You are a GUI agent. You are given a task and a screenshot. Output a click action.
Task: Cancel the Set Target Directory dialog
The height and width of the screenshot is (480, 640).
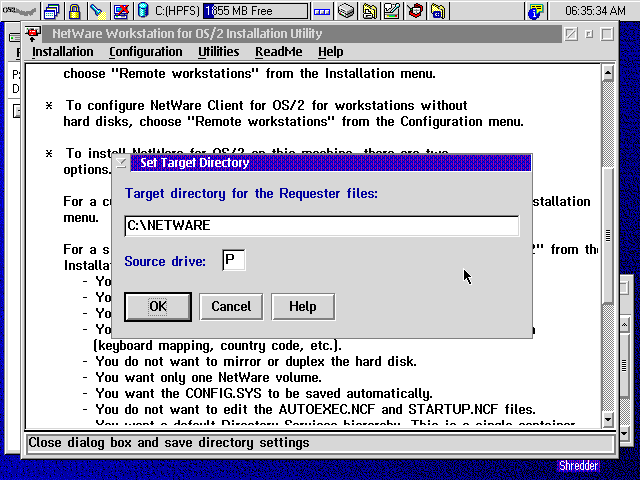231,307
